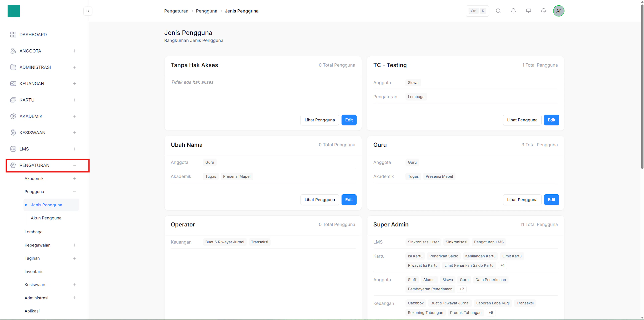Open the AF user avatar menu
Screen dimensions: 644x320
click(559, 11)
